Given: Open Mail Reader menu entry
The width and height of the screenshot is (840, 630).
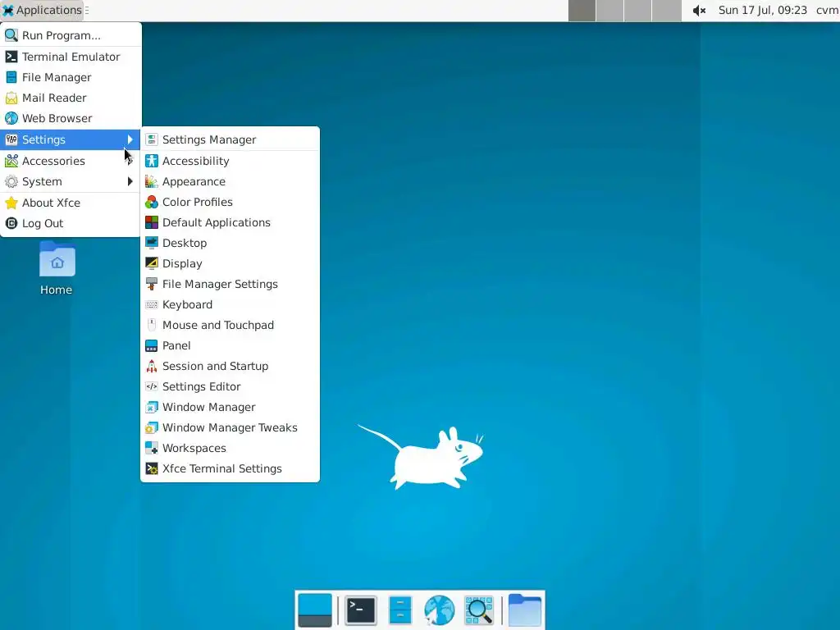Looking at the screenshot, I should tap(71, 98).
